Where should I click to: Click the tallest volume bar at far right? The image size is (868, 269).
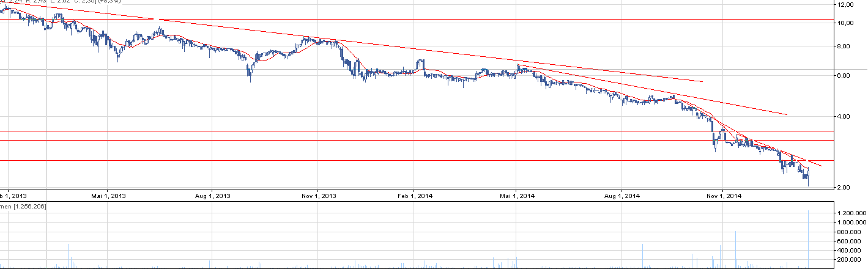809,238
